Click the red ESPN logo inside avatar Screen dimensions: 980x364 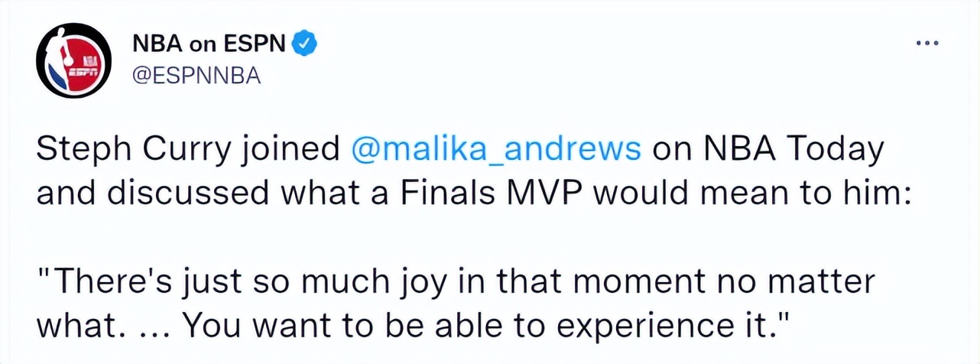[84, 67]
